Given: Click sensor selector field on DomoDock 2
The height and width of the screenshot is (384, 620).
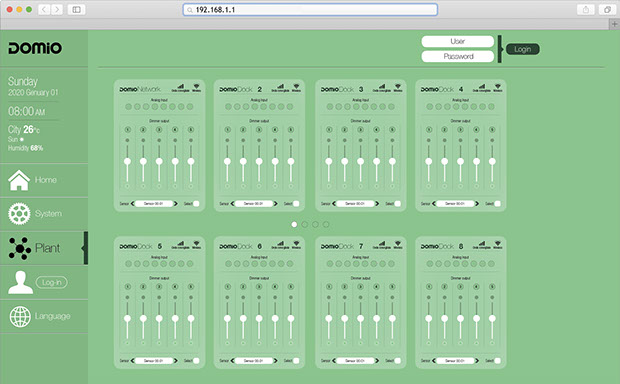Looking at the screenshot, I should click(x=254, y=204).
